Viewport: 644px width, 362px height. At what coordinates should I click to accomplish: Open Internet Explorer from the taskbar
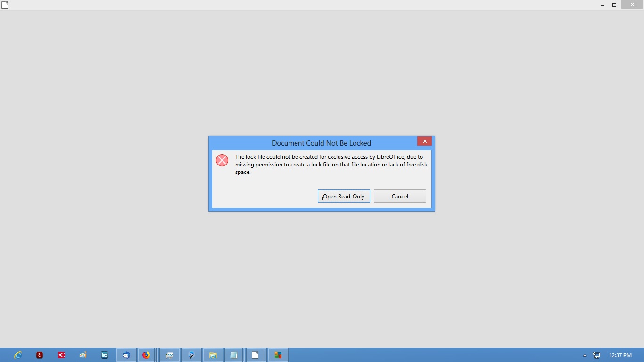coord(18,355)
